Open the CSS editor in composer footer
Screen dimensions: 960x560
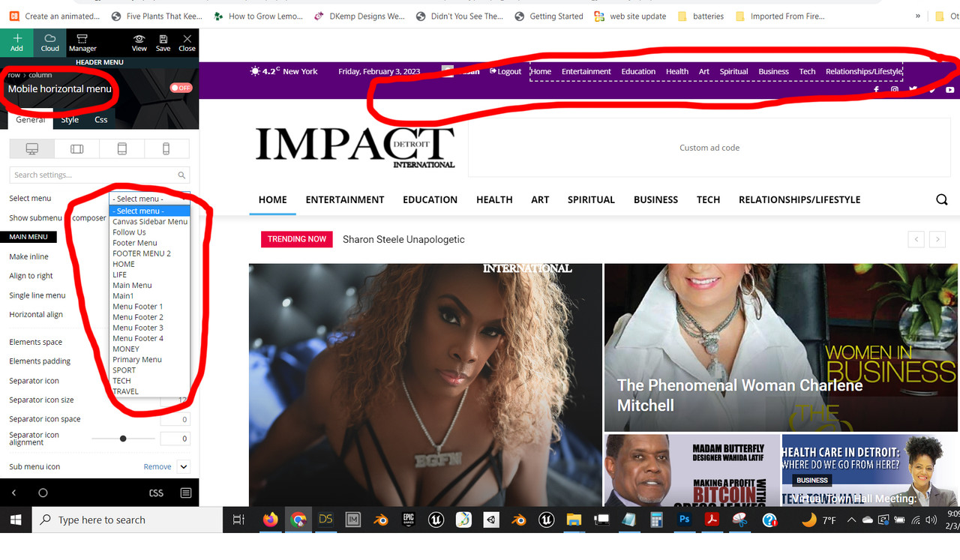(156, 493)
